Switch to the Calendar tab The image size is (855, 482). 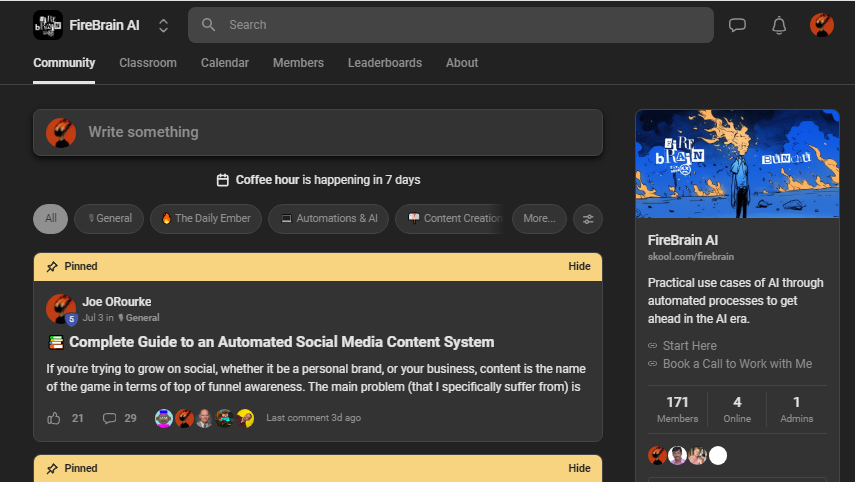(x=225, y=63)
